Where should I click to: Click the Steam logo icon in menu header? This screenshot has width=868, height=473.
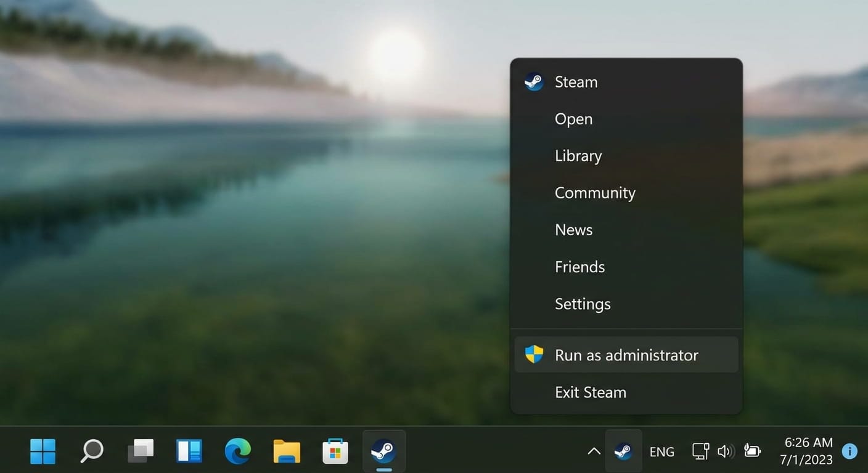534,82
